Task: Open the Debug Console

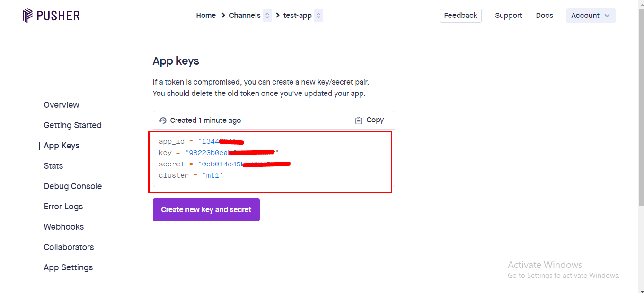Action: 73,186
